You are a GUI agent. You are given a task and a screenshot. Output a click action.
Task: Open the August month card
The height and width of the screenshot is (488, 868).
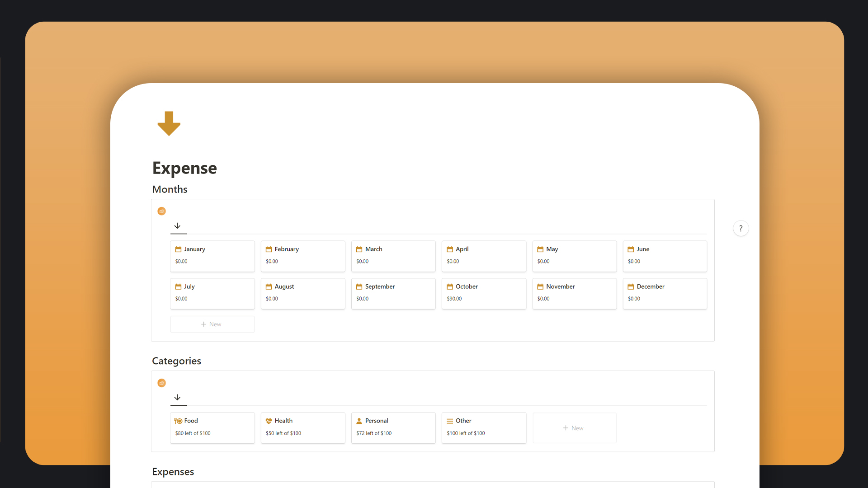[x=302, y=293]
